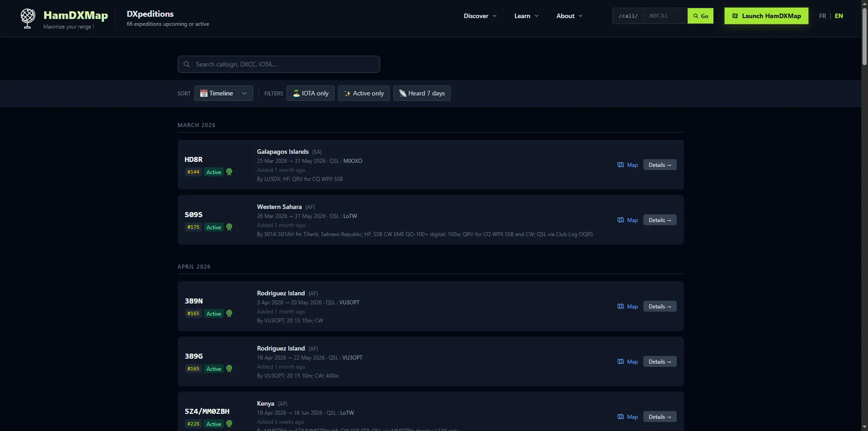The width and height of the screenshot is (868, 431).
Task: Click the Map icon in the Kenya row
Action: tap(621, 417)
